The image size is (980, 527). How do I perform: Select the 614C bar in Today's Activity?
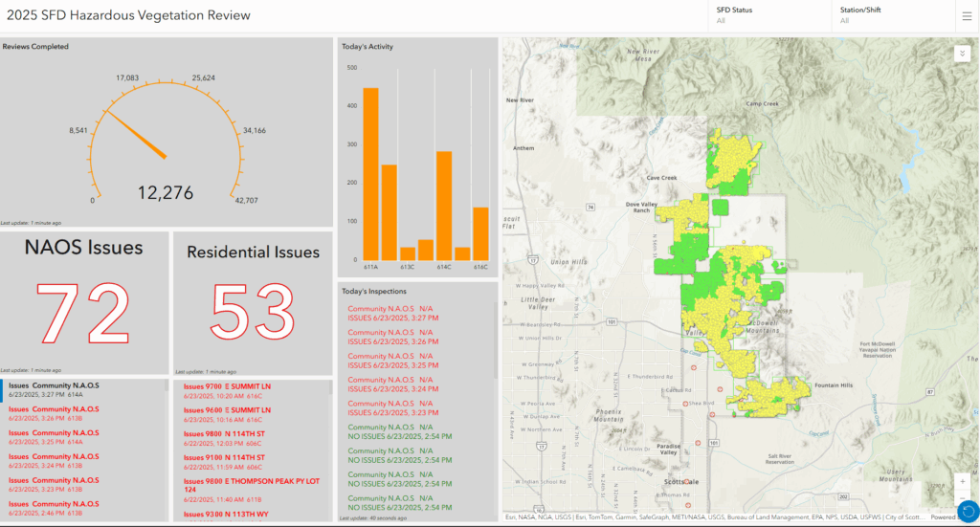point(444,206)
